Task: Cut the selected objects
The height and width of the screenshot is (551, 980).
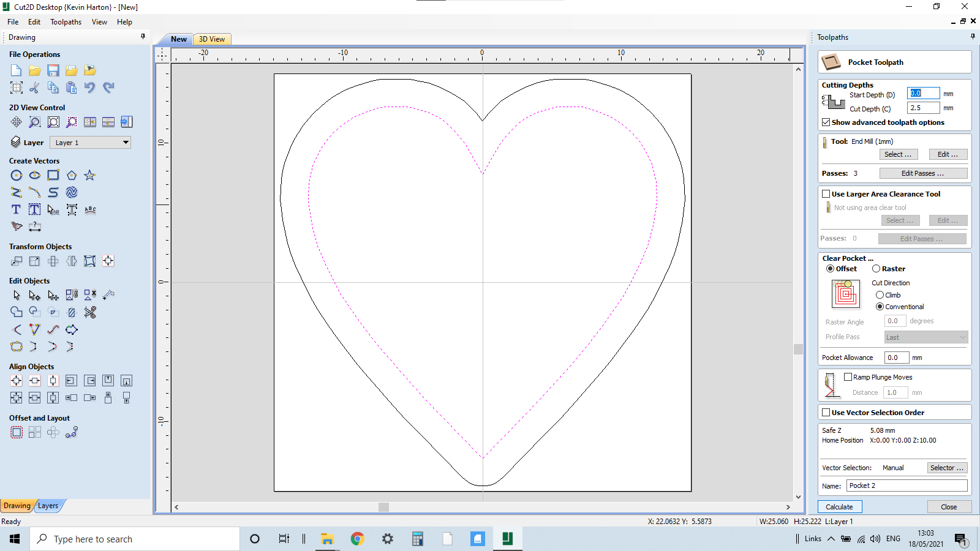Action: tap(35, 88)
